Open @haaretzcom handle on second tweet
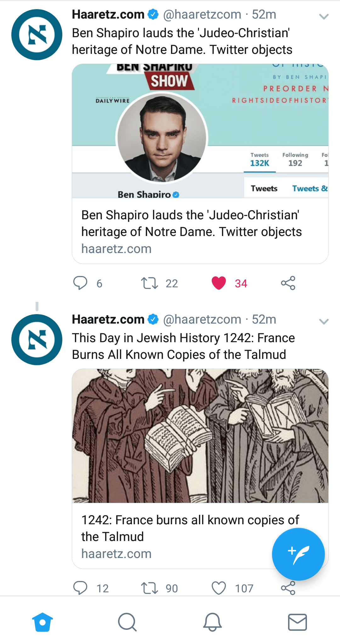The image size is (340, 644). 202,319
